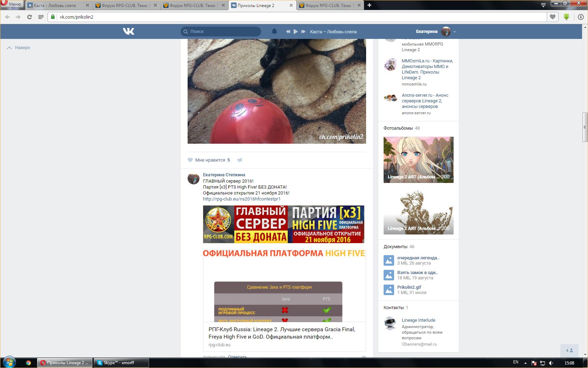Click the rpg-club.eu domain under preview
The width and height of the screenshot is (588, 368).
(x=219, y=345)
